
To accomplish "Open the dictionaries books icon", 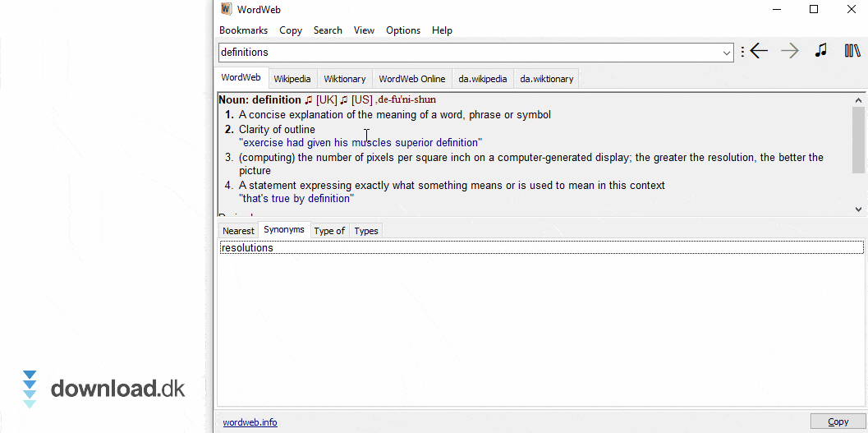I will coord(852,52).
